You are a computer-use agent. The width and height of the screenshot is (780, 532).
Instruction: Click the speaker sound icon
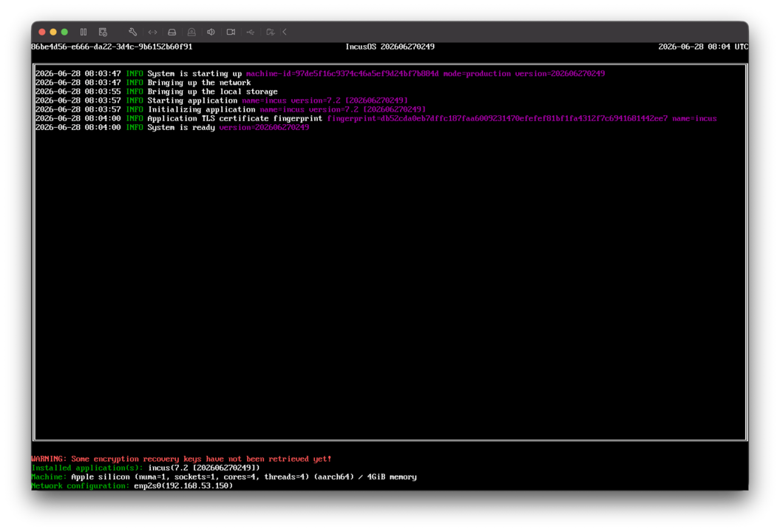[211, 32]
